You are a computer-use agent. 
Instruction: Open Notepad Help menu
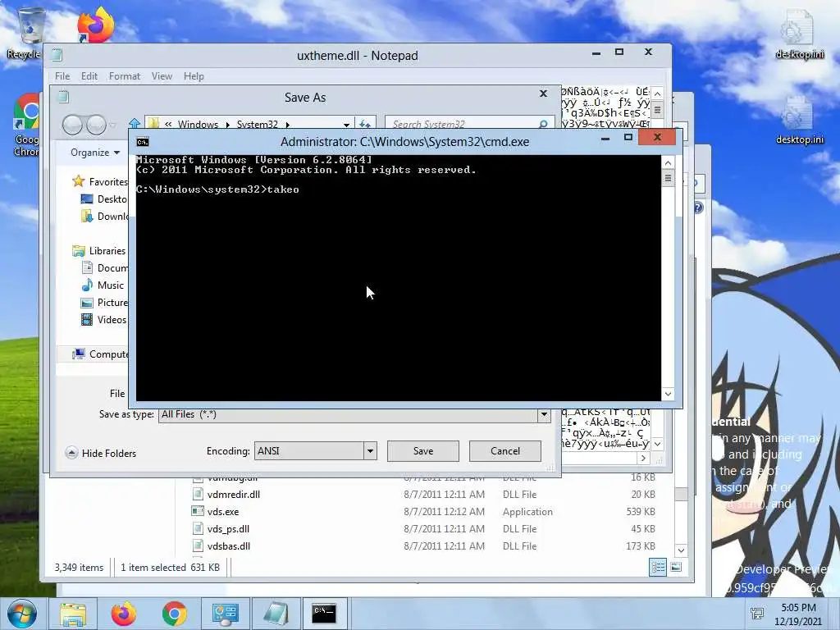(194, 76)
